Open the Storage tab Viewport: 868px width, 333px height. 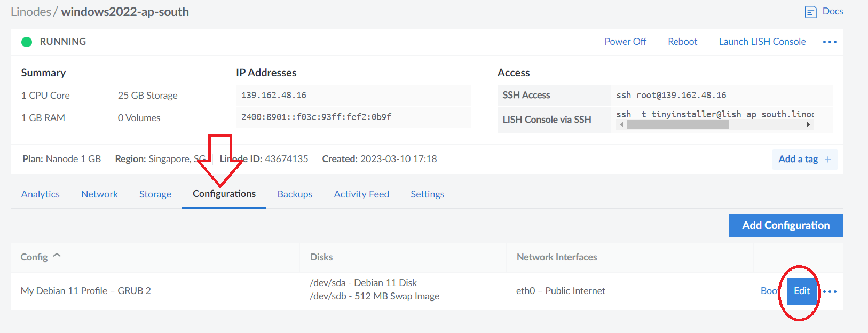coord(155,194)
